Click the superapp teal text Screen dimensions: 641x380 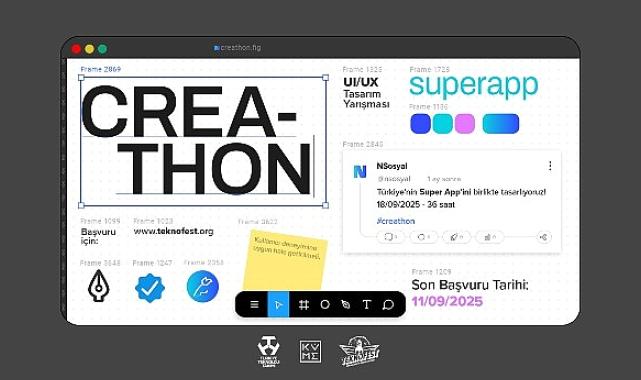point(474,85)
